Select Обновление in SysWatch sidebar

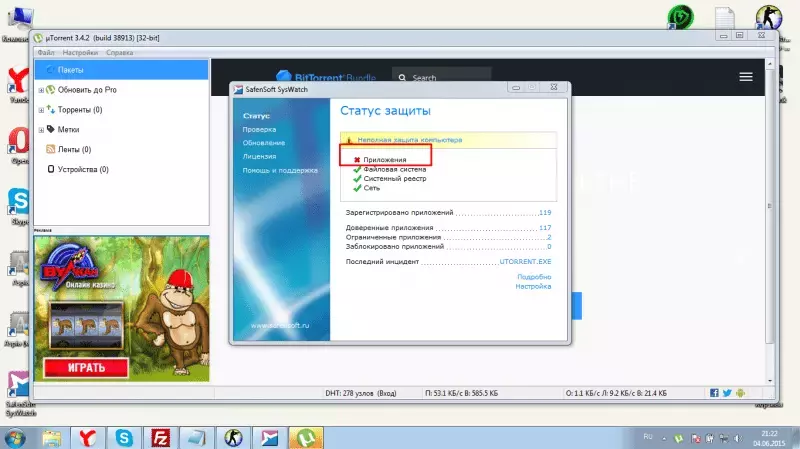[x=264, y=143]
